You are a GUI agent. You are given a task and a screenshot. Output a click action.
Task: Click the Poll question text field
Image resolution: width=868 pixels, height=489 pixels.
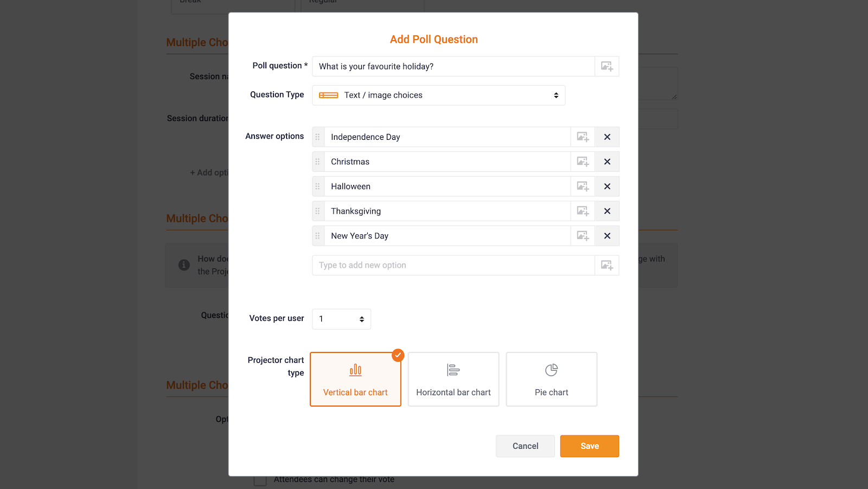[x=453, y=67]
